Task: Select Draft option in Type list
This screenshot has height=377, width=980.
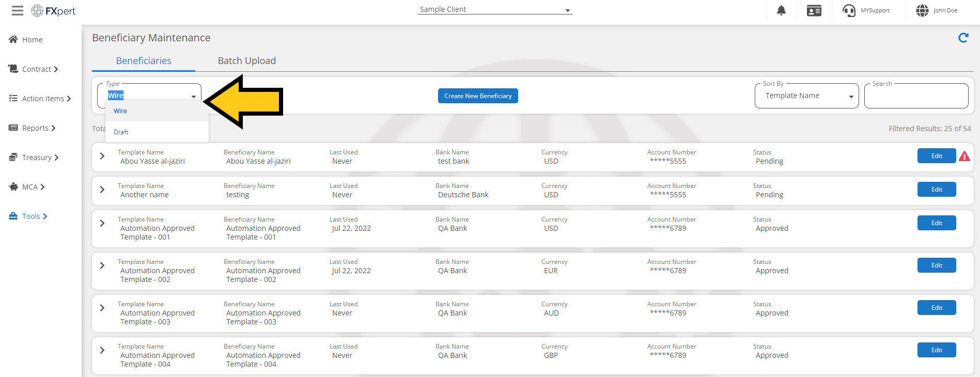Action: point(157,132)
